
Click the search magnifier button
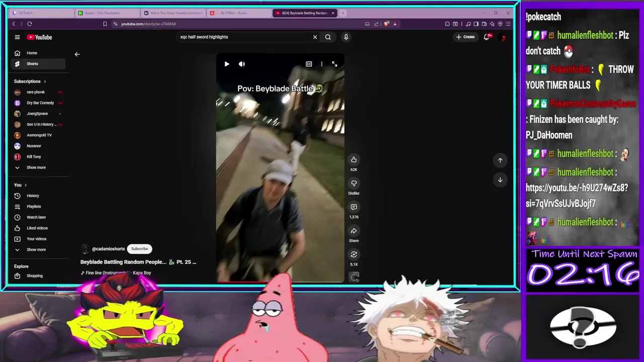point(328,37)
